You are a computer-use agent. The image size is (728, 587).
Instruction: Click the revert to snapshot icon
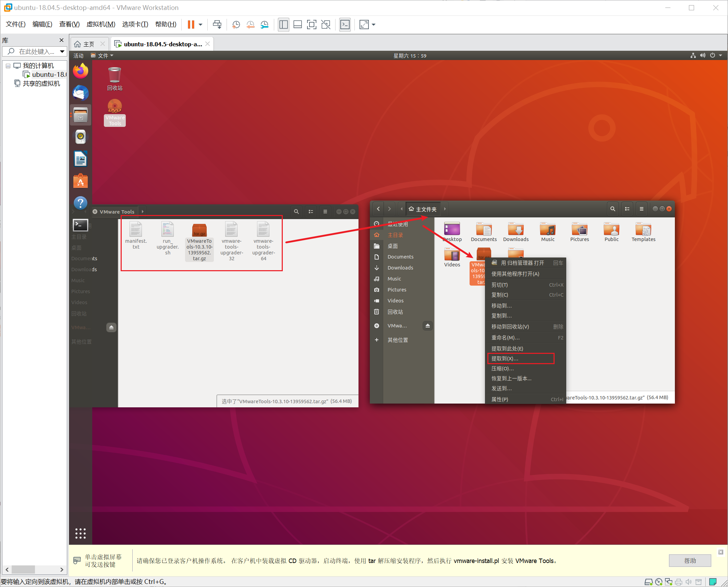coord(251,25)
